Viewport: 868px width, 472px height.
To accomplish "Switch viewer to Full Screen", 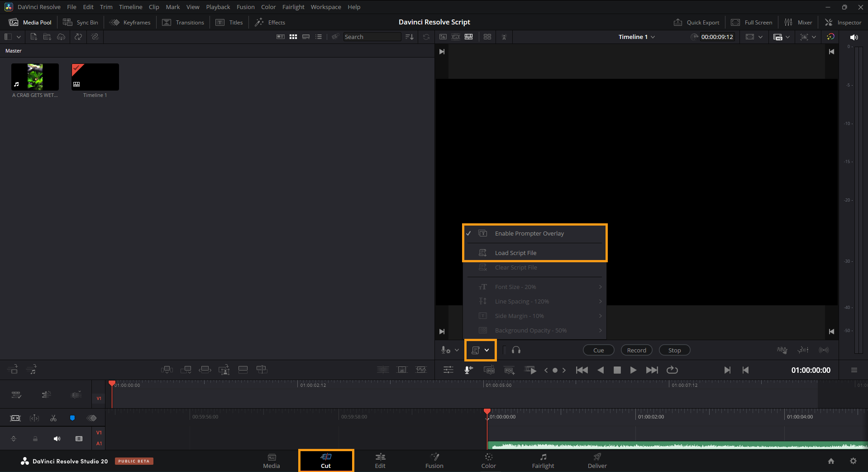I will [x=752, y=22].
